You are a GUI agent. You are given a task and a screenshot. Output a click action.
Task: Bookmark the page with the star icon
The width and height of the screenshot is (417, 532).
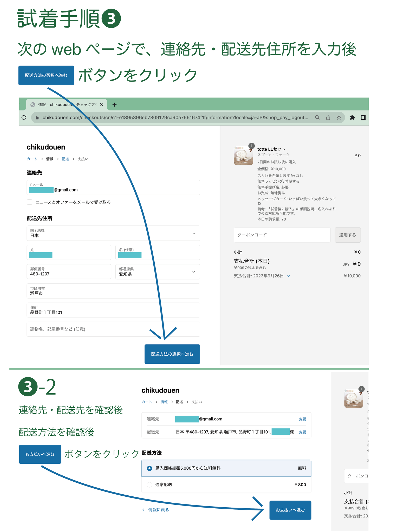(339, 117)
